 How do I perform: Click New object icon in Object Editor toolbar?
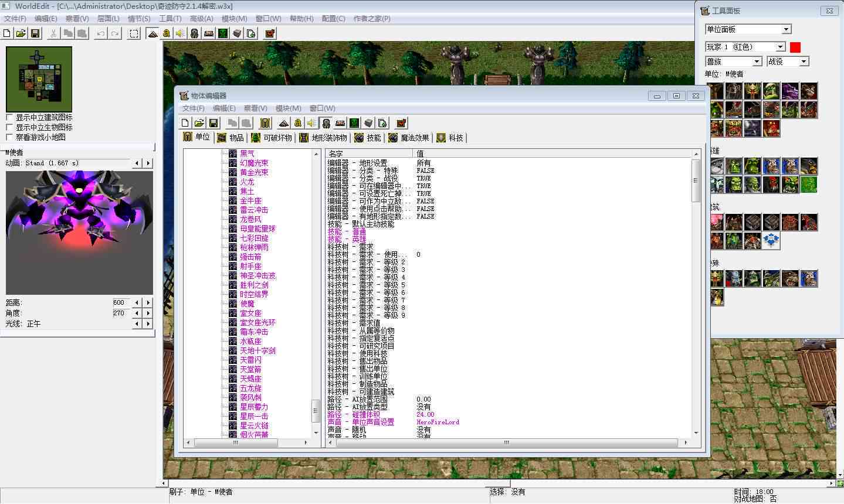click(185, 122)
